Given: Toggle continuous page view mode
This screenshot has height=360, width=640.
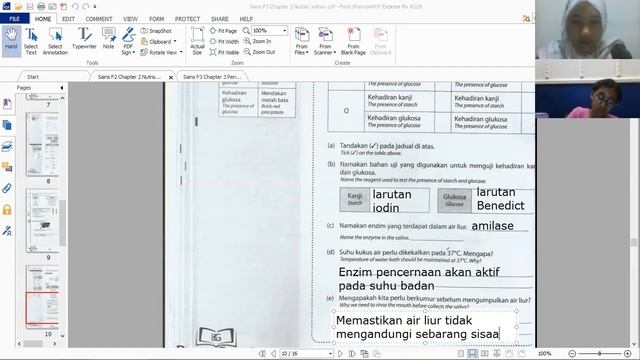Looking at the screenshot, I should point(472,353).
